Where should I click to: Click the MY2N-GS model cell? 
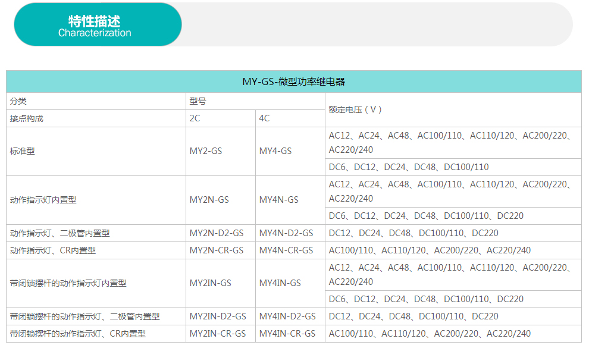(209, 200)
